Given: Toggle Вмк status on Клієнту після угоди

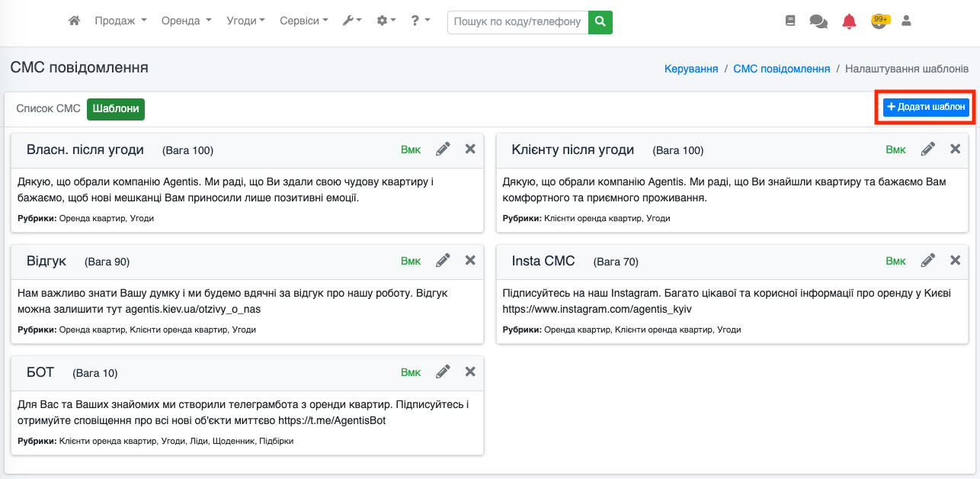Looking at the screenshot, I should pos(895,149).
